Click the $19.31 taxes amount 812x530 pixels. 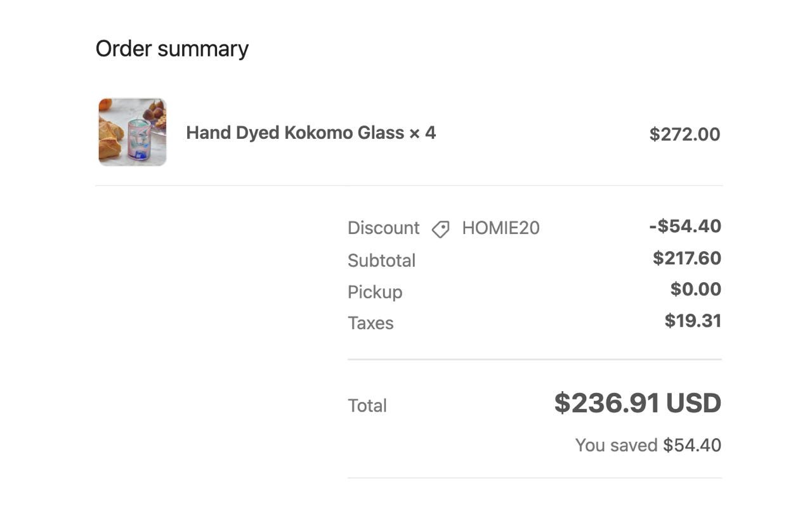pos(693,321)
